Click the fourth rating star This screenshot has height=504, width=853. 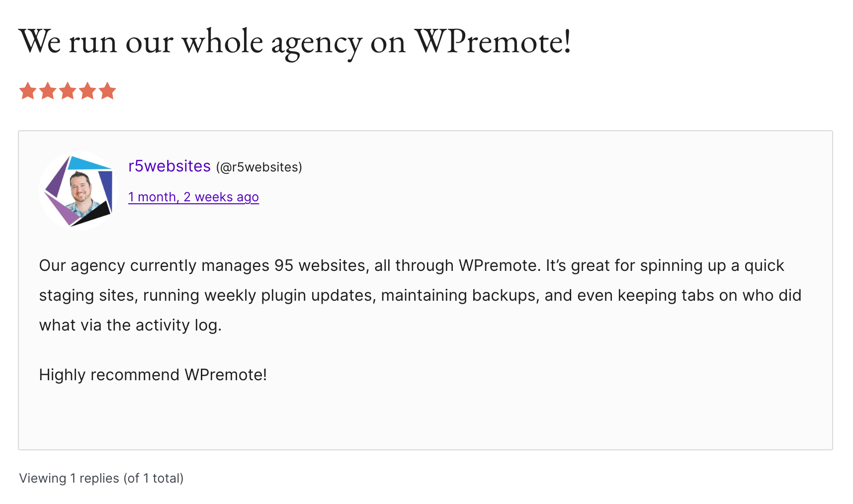coord(87,91)
